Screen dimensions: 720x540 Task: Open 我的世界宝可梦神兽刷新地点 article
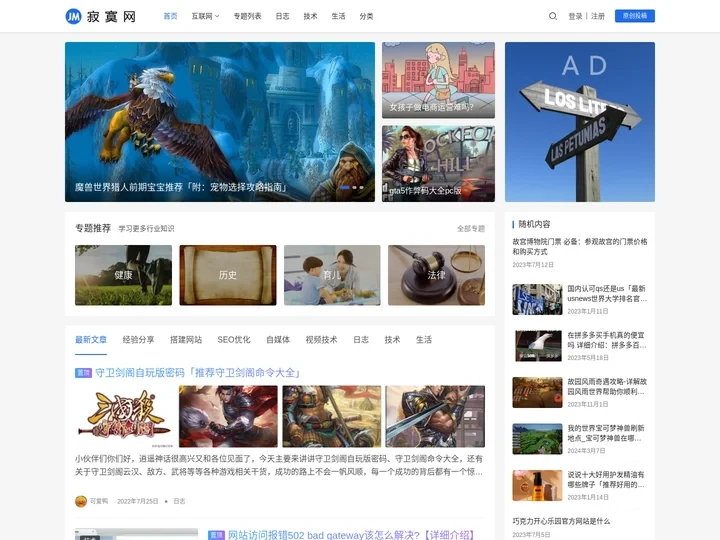tap(607, 433)
